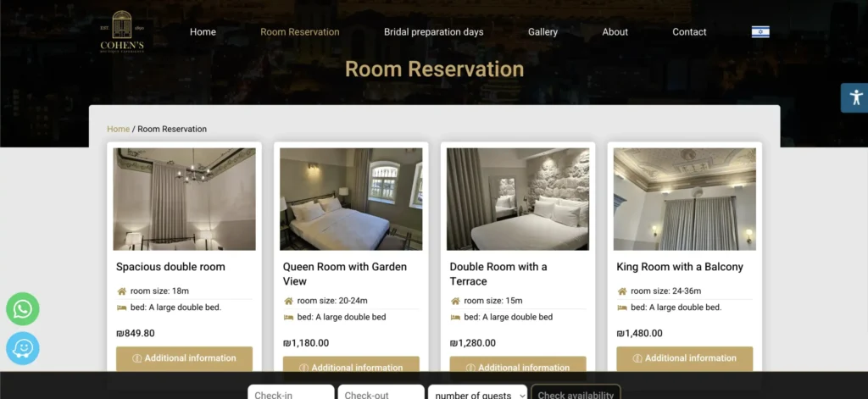Click the Check-out date field
This screenshot has width=868, height=399.
381,393
